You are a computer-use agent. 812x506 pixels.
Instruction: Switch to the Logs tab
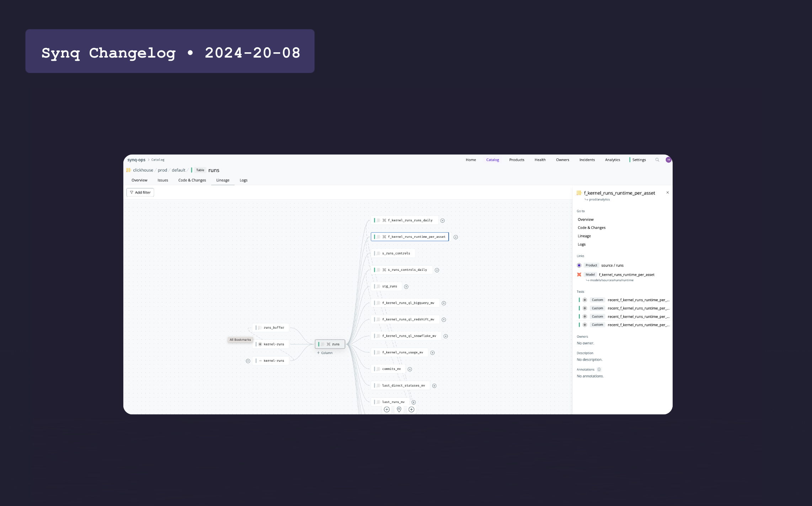243,180
